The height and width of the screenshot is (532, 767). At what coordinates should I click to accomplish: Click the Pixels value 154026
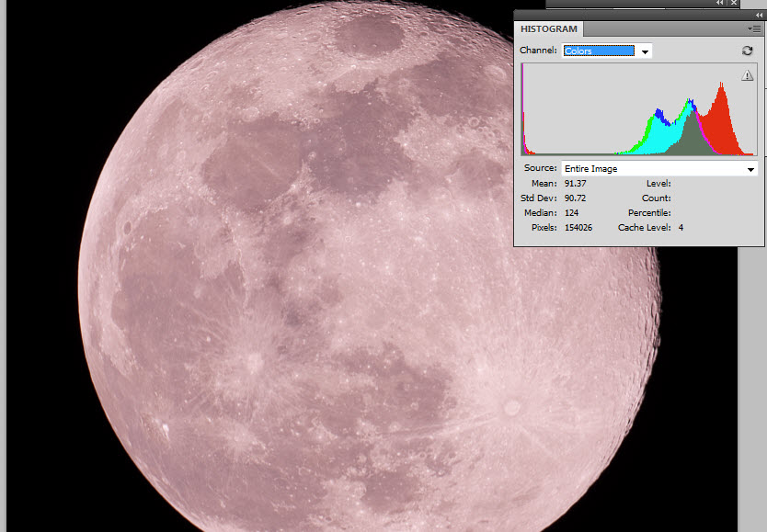click(578, 228)
